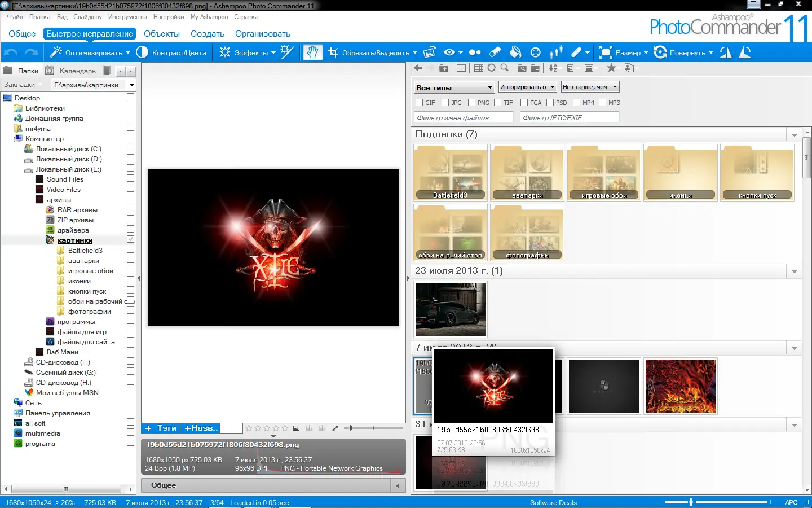The width and height of the screenshot is (812, 508).
Task: Open the 'Не старше, чем' dropdown
Action: click(590, 87)
